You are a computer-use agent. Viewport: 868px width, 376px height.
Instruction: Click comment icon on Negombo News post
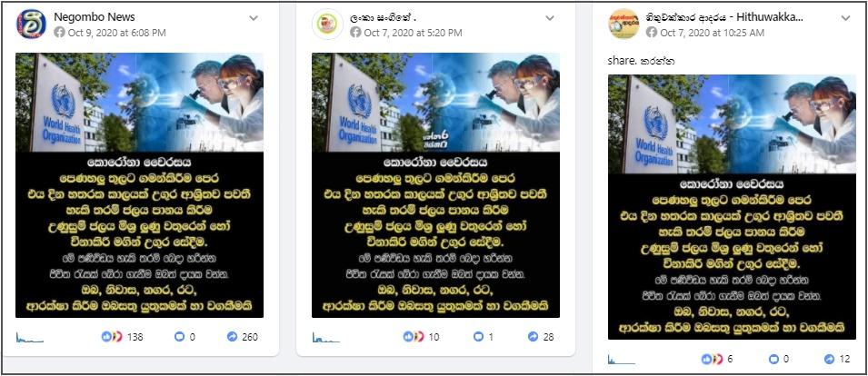pos(179,336)
